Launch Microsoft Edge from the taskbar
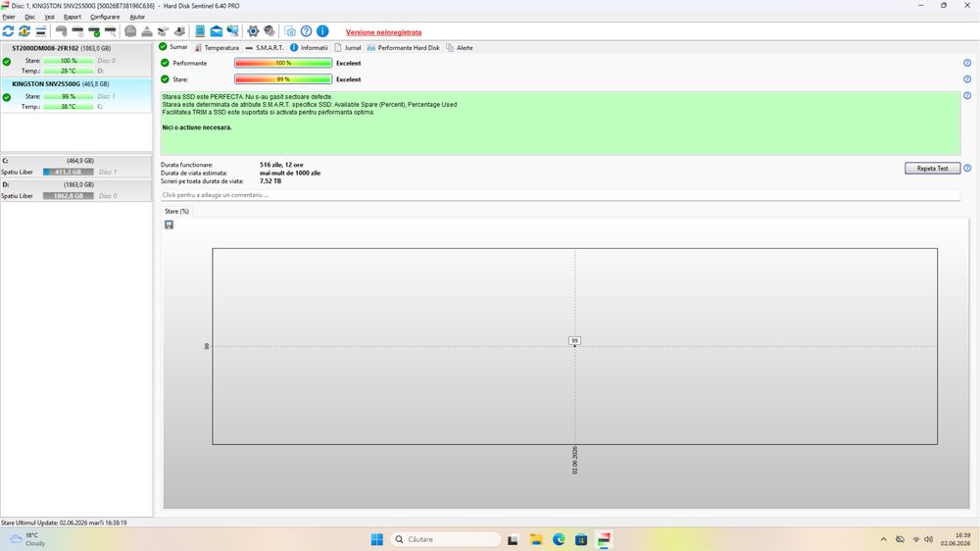Screen dimensions: 980x551 (x=559, y=539)
